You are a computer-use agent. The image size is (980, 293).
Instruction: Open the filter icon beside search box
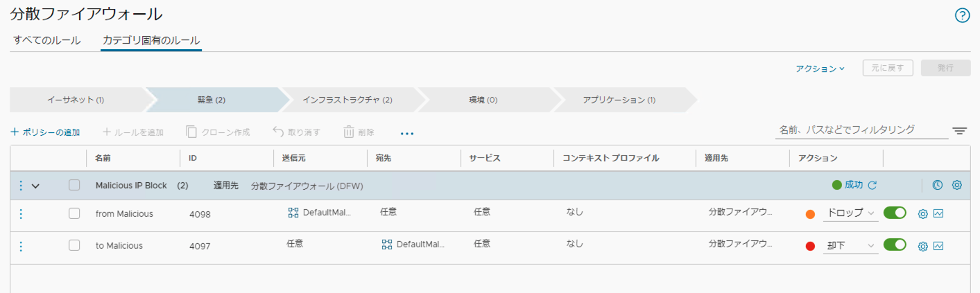pos(959,131)
